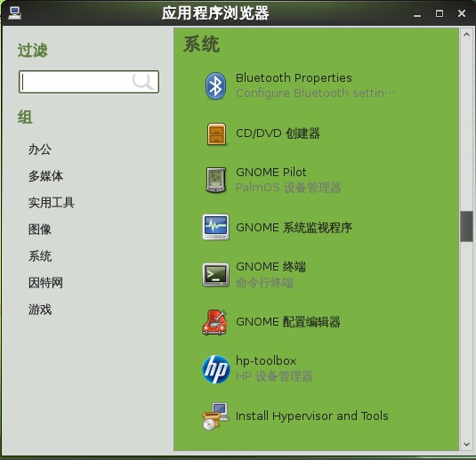Screen dimensions: 476x460
Task: Click the GNOME Pilot title text
Action: point(271,173)
